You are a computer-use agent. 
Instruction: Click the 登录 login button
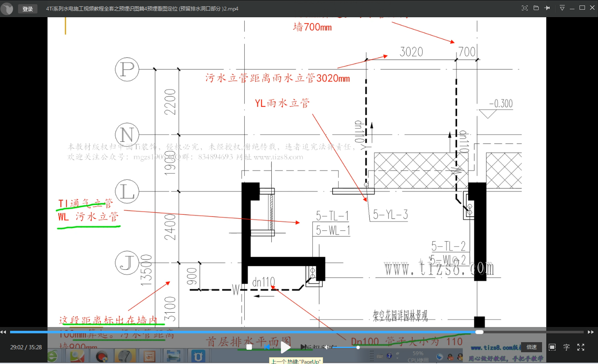(x=28, y=9)
